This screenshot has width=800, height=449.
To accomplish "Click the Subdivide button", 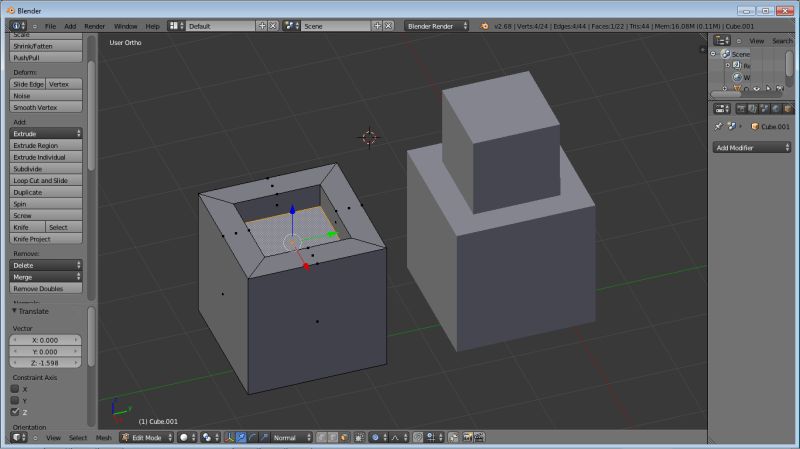I will (x=46, y=169).
